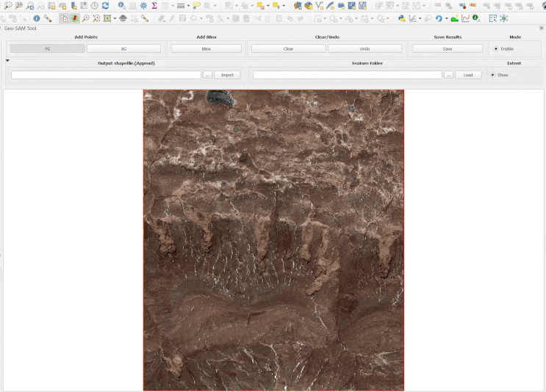Click the red pushpin plugin icon
The image size is (546, 392).
click(x=75, y=18)
